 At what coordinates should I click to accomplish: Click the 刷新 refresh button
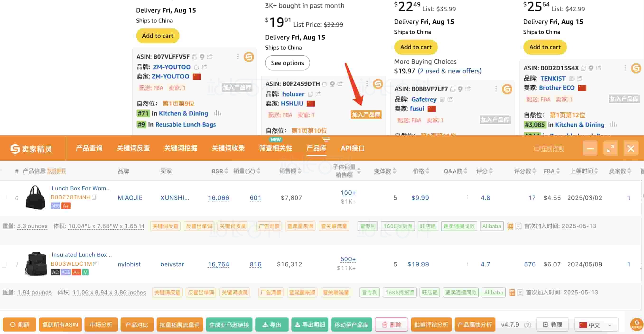19,325
